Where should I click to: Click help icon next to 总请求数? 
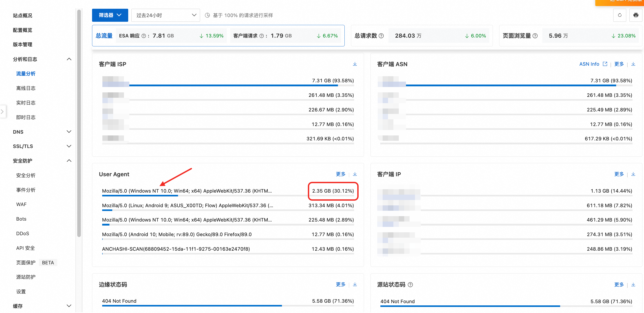click(x=381, y=36)
